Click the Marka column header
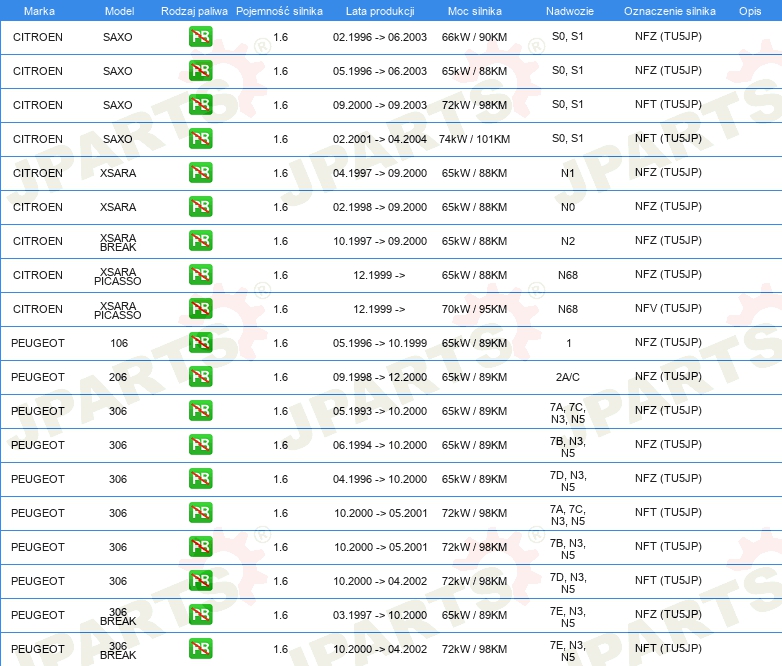Image resolution: width=782 pixels, height=666 pixels. click(x=39, y=11)
